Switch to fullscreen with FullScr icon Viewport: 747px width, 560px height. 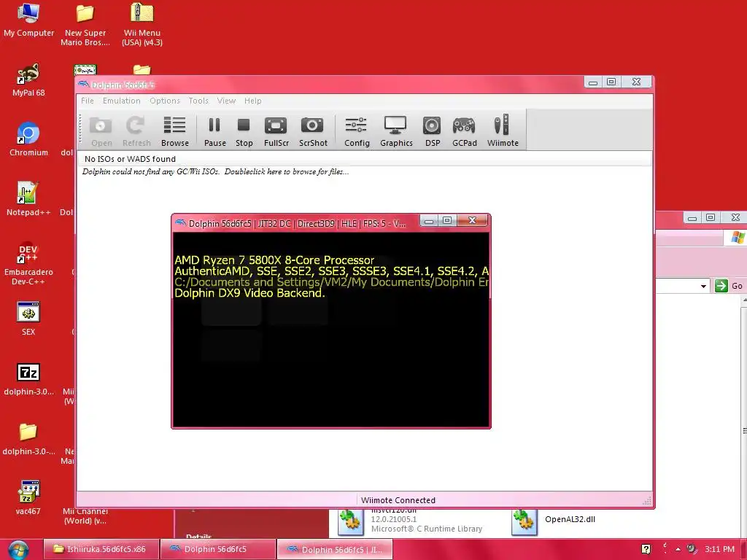[x=276, y=131]
